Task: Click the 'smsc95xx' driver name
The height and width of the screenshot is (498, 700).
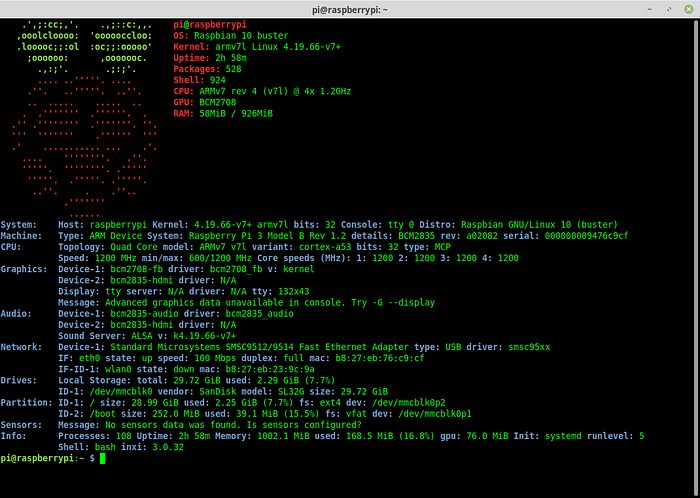Action: coord(529,347)
